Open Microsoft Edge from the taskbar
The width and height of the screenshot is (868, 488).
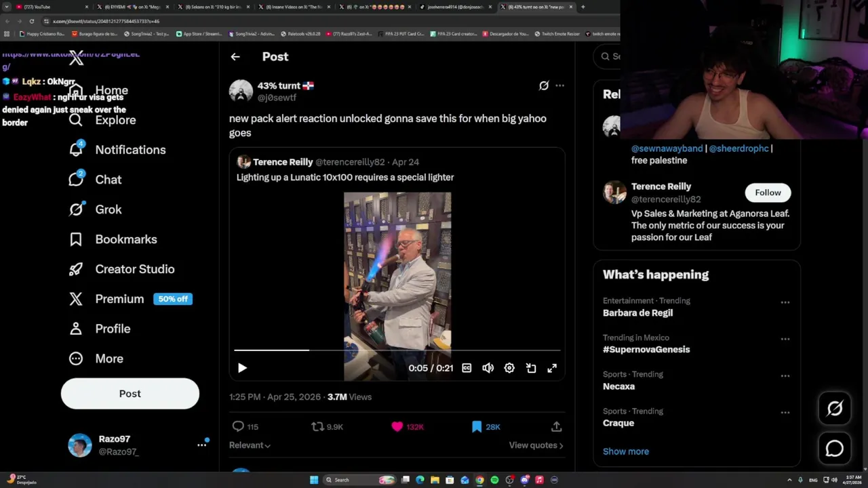click(420, 480)
